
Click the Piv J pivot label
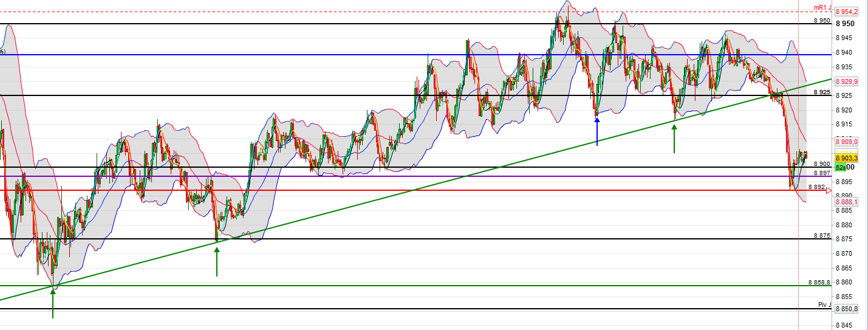click(x=824, y=304)
